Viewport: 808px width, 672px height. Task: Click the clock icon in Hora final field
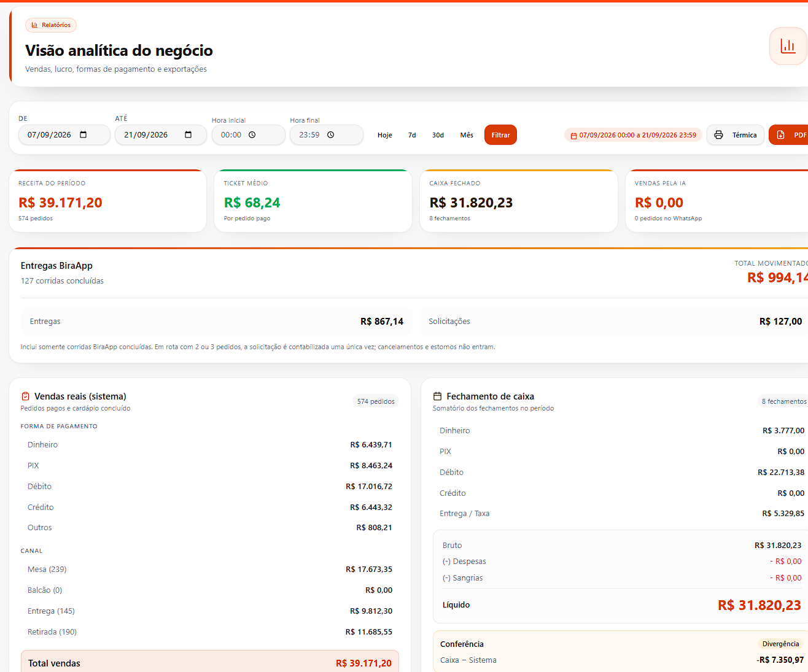[x=330, y=135]
